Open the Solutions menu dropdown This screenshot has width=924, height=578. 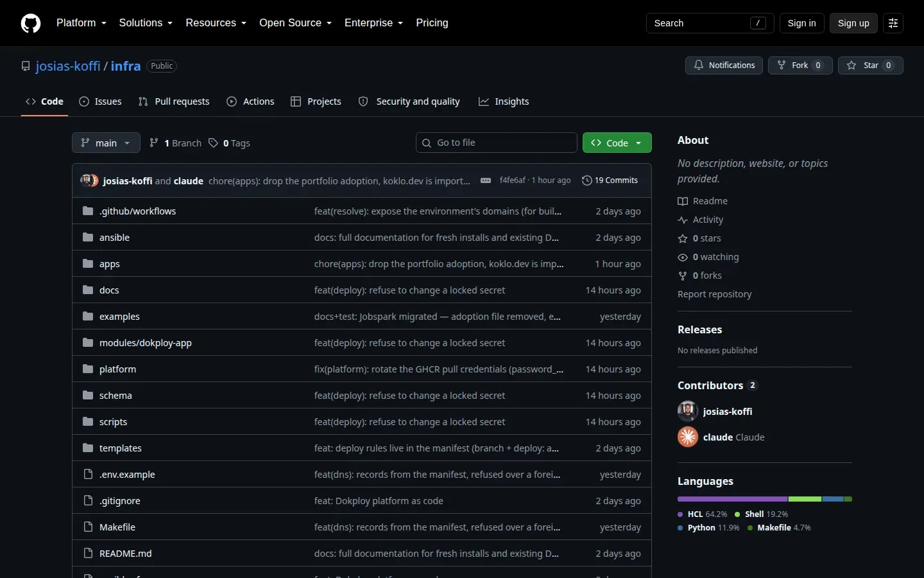point(146,23)
